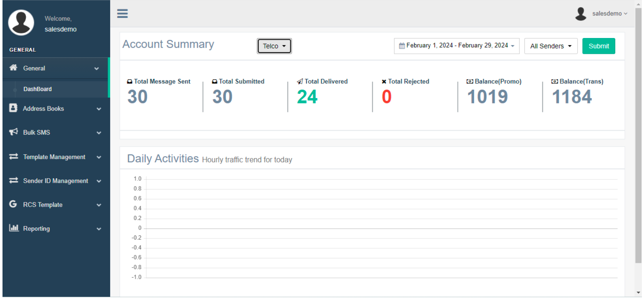Click the Account Summary heading

point(168,44)
